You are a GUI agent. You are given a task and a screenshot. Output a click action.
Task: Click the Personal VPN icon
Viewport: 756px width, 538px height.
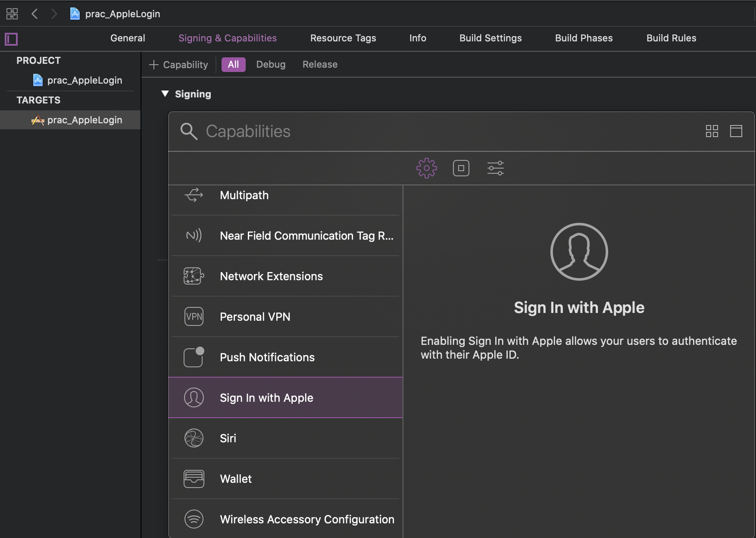coord(194,316)
